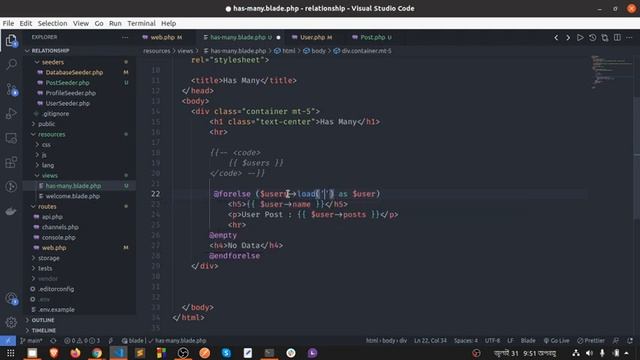This screenshot has width=640, height=360.
Task: Open the applications grid in taskbar
Action: 11,353
